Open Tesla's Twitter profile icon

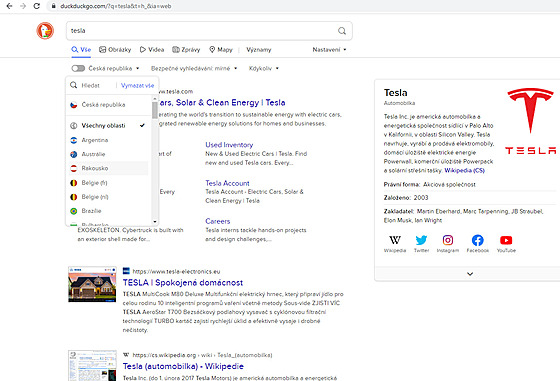(421, 240)
